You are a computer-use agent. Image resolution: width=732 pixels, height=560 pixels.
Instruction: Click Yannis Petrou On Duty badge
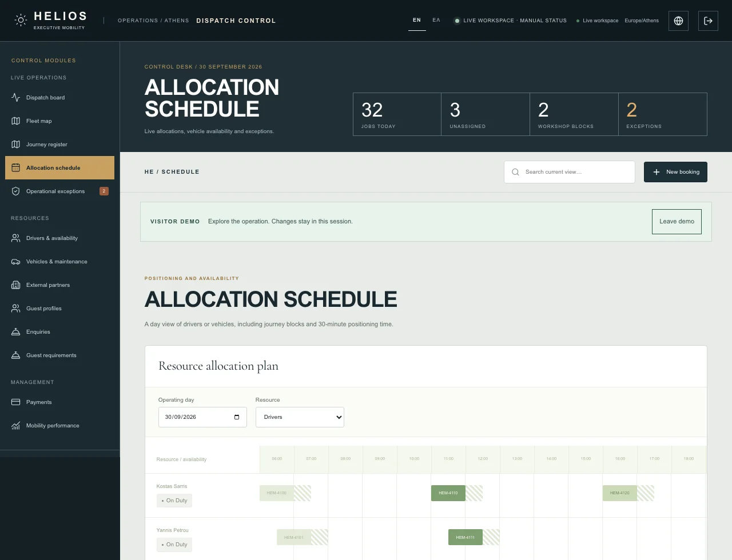click(x=174, y=545)
